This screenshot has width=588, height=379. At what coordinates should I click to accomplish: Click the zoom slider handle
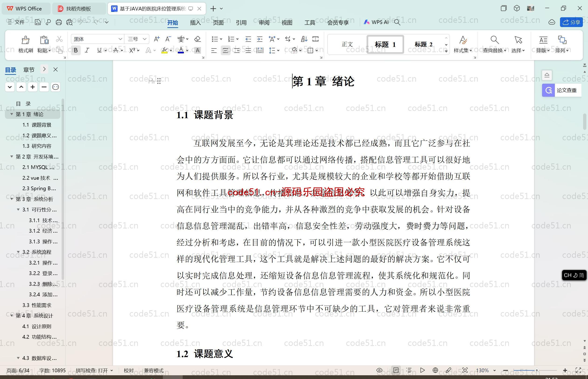coord(536,370)
